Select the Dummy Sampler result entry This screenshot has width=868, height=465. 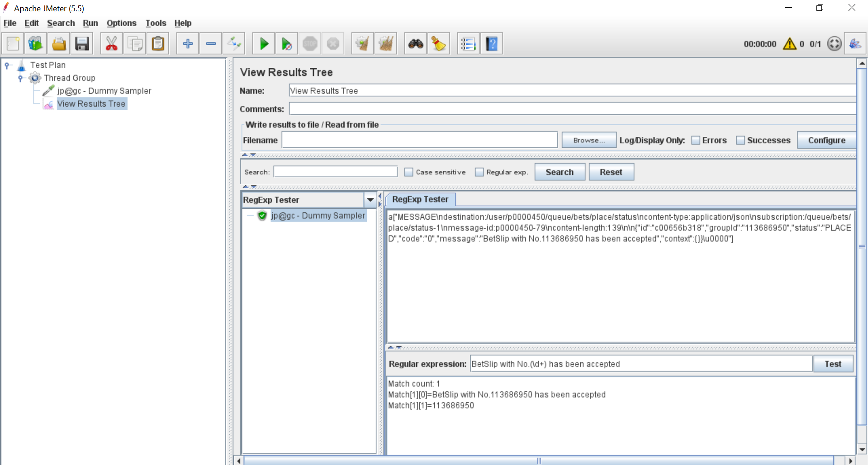[318, 216]
